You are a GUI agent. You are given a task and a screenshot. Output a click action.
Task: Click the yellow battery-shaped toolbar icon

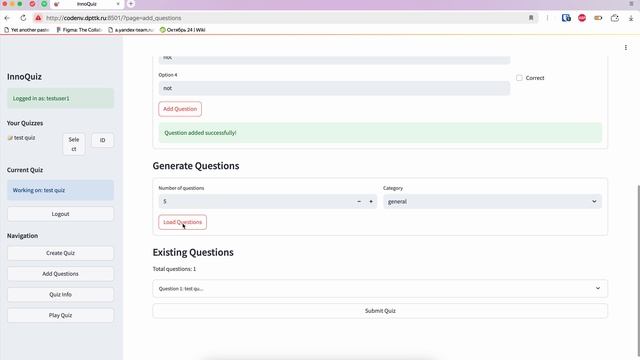pyautogui.click(x=598, y=18)
